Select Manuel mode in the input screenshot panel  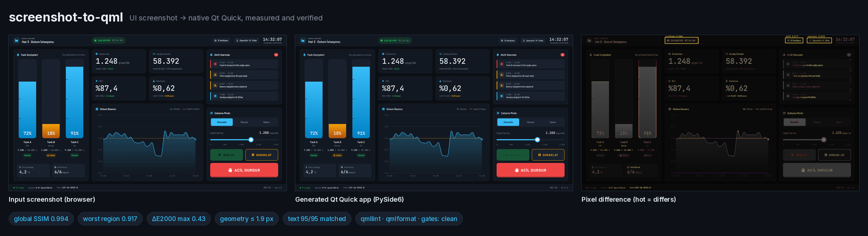(244, 122)
